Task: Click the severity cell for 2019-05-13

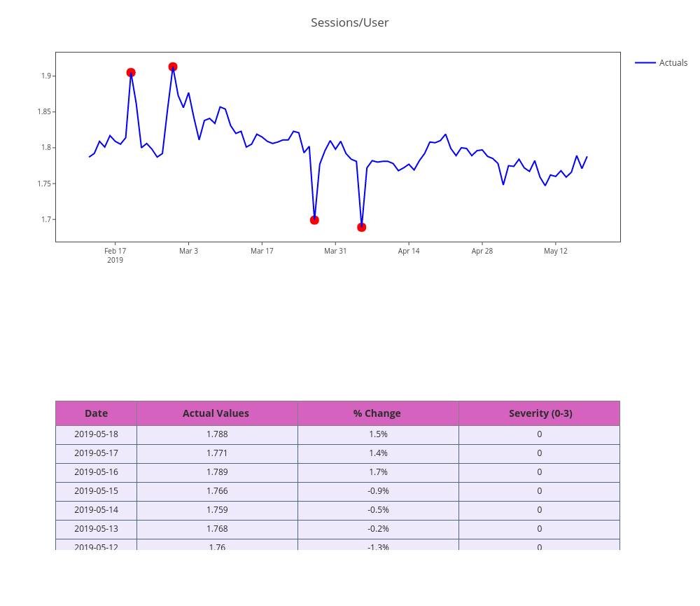Action: [540, 529]
